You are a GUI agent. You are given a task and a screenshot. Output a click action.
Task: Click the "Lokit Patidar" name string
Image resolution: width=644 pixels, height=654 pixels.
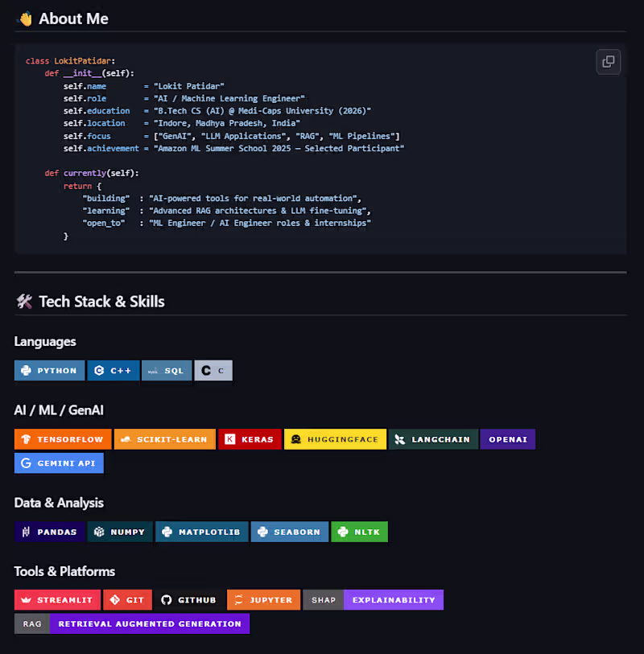click(x=189, y=86)
